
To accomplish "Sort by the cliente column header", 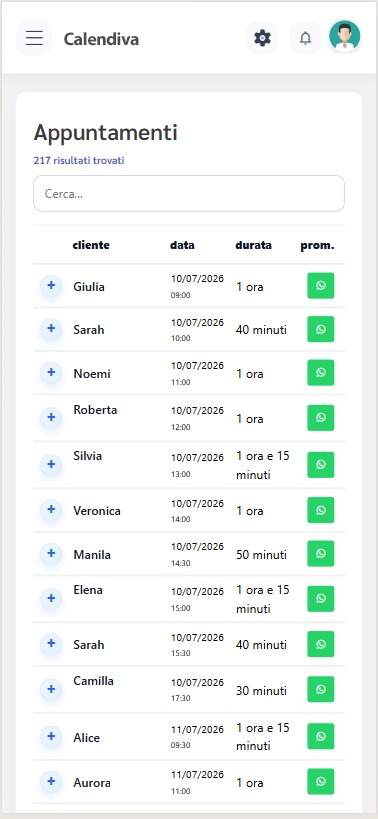I will tap(91, 245).
